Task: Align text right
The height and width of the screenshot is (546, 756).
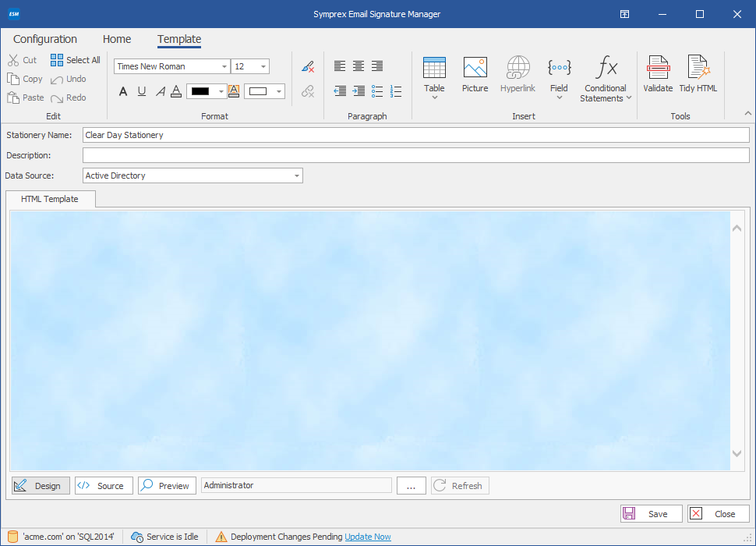Action: pos(377,66)
